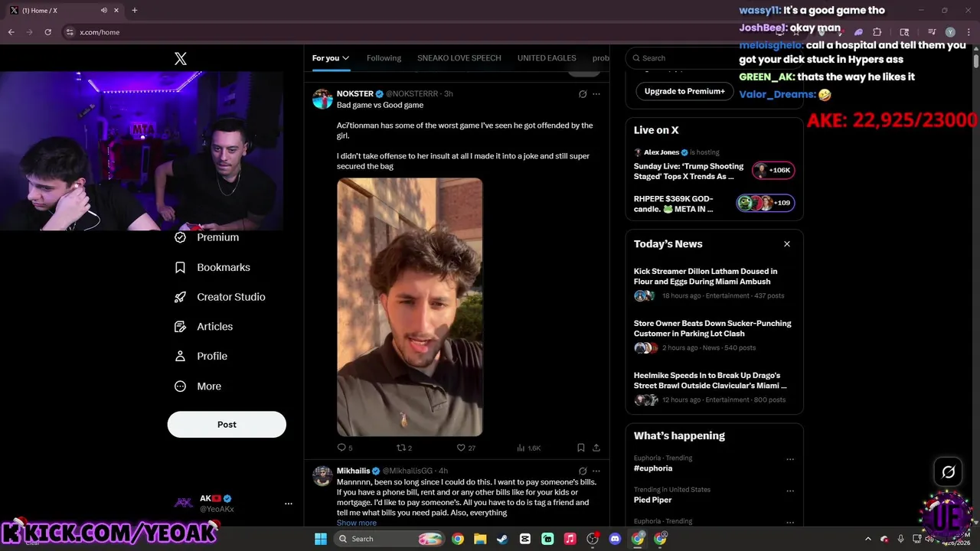Open the #euphoria trending topic
Screen dimensions: 980x551
pyautogui.click(x=653, y=468)
